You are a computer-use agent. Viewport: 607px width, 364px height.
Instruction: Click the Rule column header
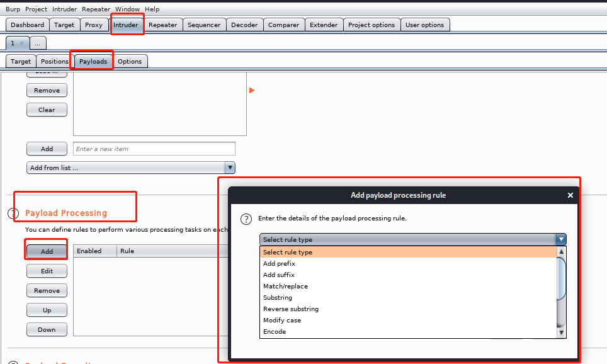pyautogui.click(x=173, y=251)
